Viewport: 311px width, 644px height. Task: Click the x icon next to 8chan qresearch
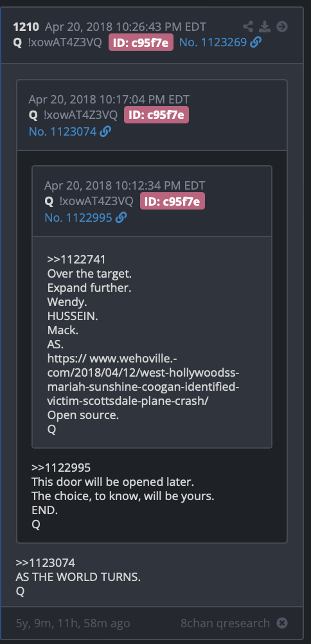282,623
